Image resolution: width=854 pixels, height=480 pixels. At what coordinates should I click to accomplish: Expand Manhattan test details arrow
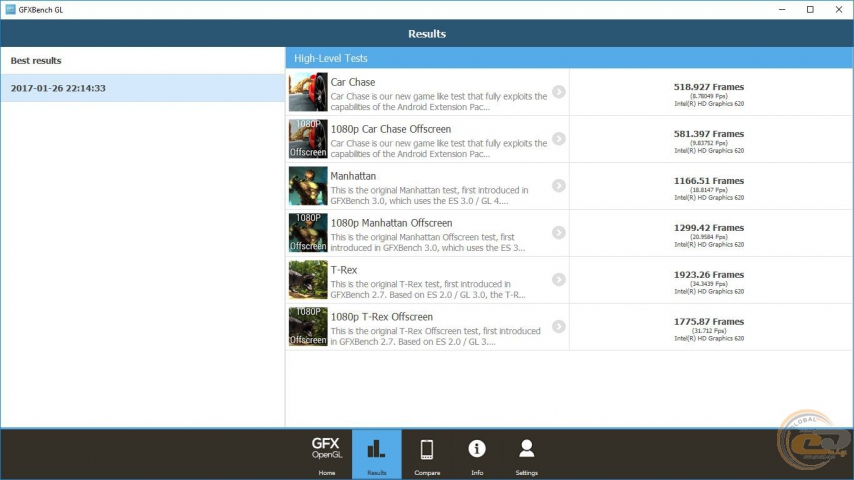[x=558, y=186]
